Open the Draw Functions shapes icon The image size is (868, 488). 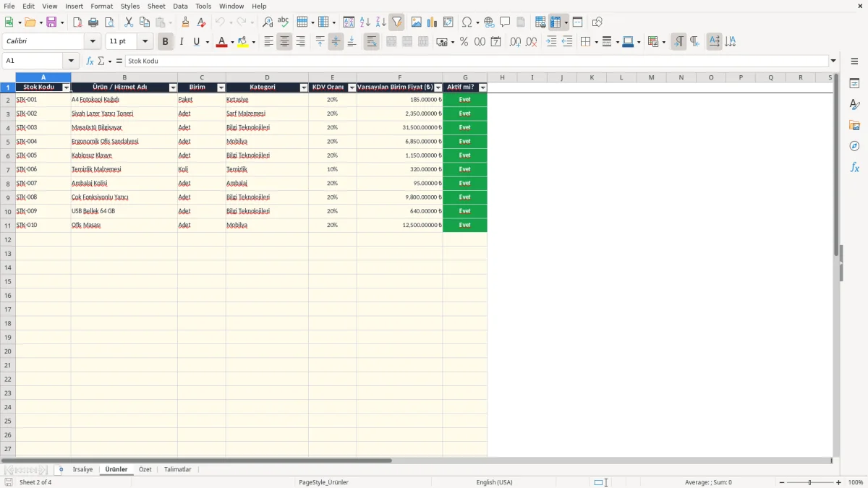click(597, 22)
